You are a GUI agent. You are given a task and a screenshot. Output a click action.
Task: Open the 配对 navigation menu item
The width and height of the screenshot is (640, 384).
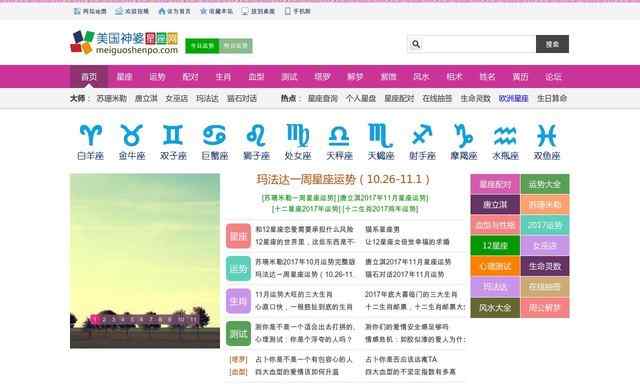point(190,77)
